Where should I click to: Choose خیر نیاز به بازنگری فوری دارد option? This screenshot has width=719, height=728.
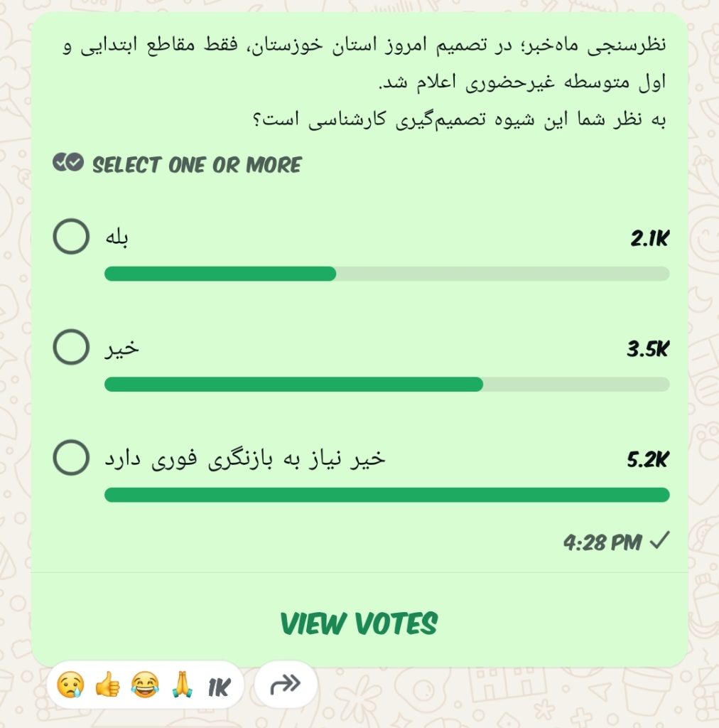tap(71, 459)
